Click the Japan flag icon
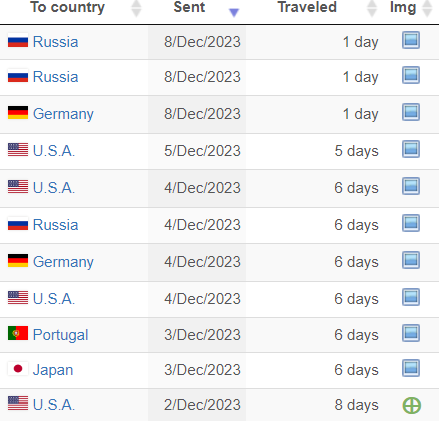This screenshot has width=441, height=421. click(x=18, y=369)
